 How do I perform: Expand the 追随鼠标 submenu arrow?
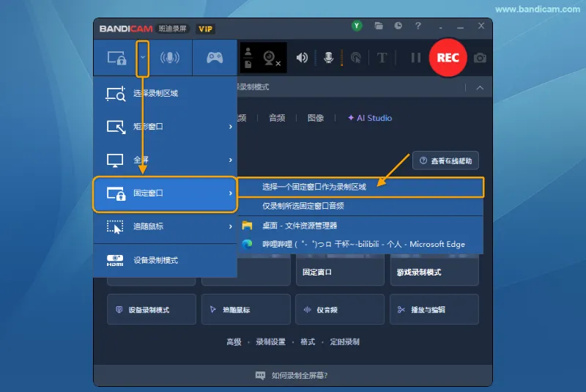coord(231,226)
